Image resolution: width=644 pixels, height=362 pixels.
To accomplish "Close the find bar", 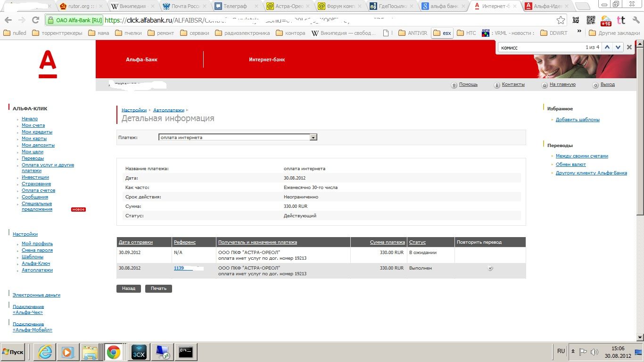I will pyautogui.click(x=629, y=47).
